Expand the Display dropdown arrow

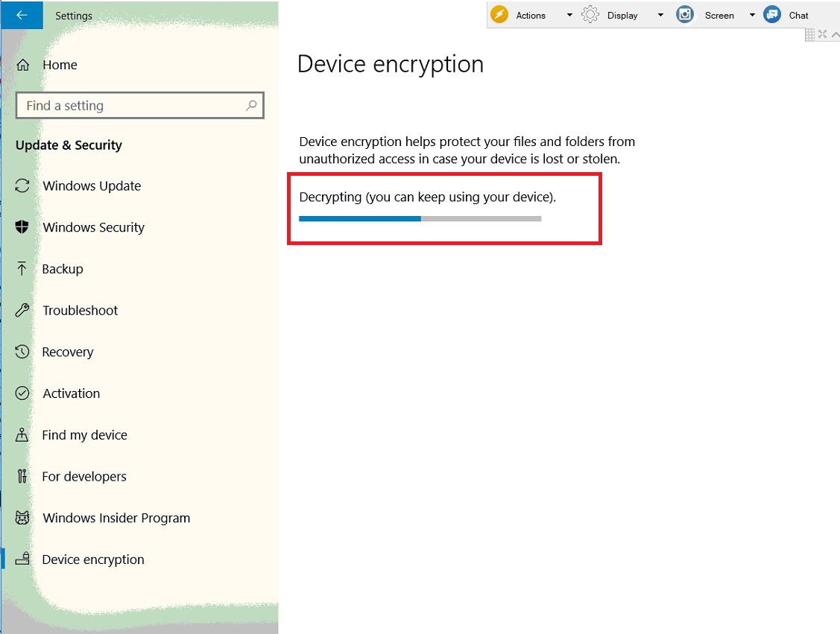pos(660,15)
